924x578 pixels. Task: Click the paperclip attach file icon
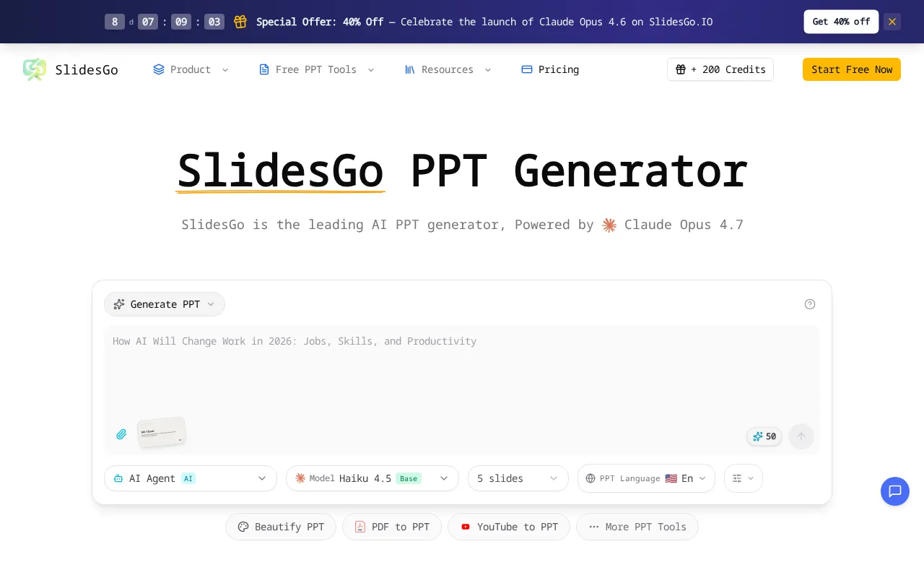(x=121, y=434)
